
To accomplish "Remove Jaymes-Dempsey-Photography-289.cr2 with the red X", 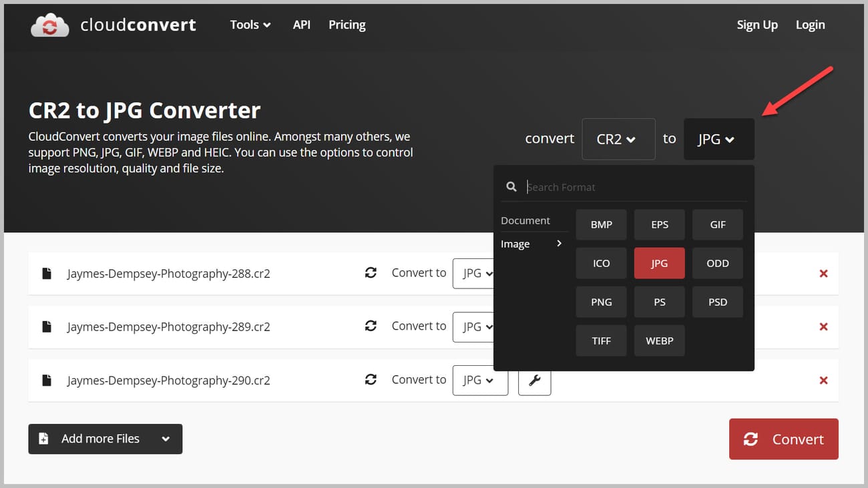I will (823, 326).
